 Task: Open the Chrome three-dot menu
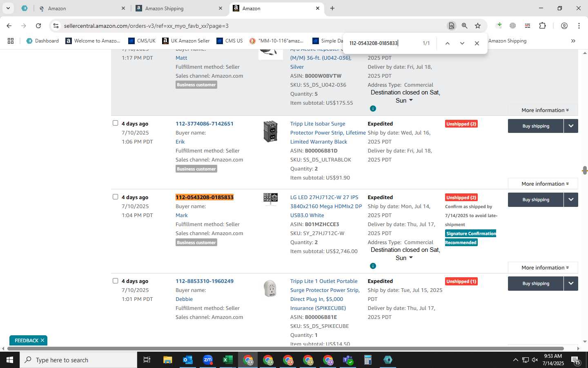pos(579,26)
